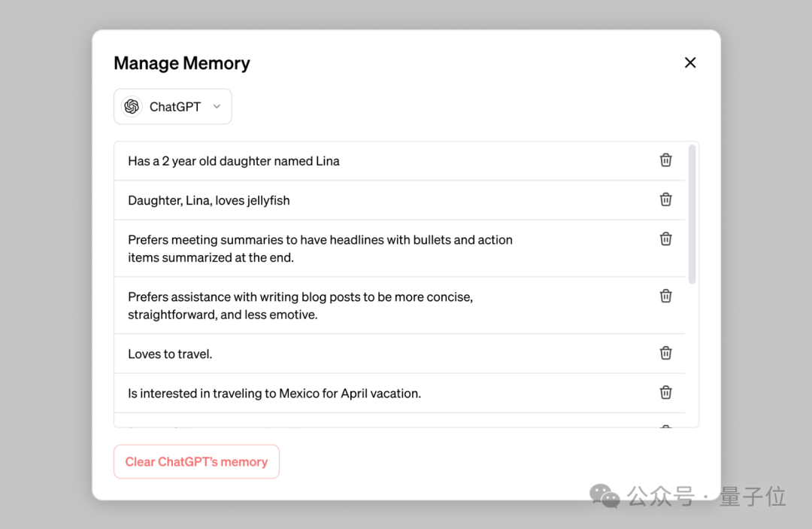The height and width of the screenshot is (529, 812).
Task: Trash the blog posts writing preference
Action: point(665,296)
